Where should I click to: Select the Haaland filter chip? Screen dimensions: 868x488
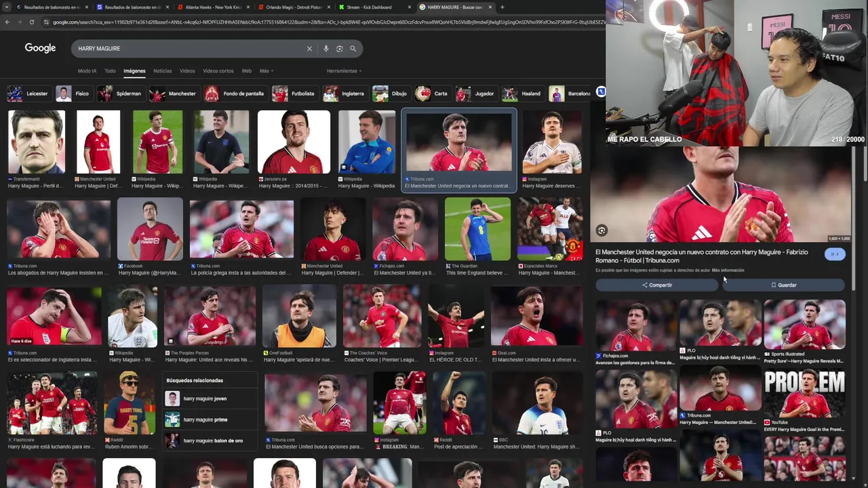pos(523,94)
